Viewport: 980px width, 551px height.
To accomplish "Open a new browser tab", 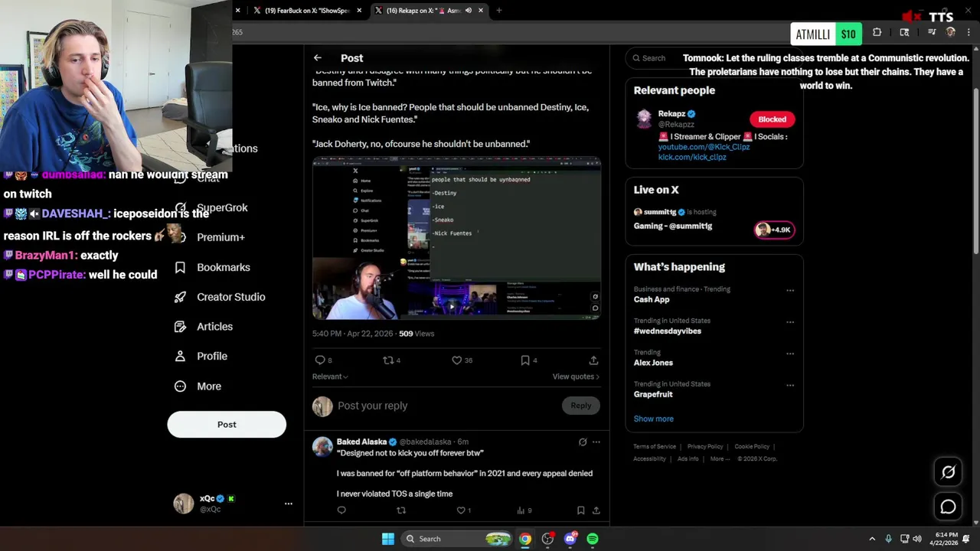I will click(499, 11).
